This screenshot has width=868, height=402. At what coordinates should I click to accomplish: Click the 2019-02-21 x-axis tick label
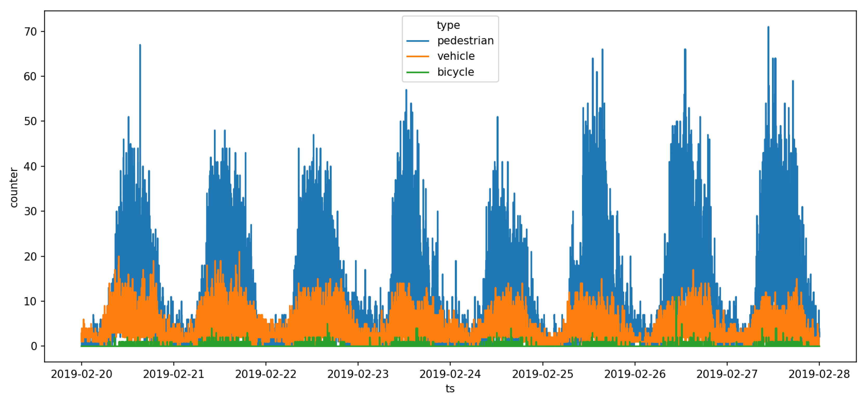pyautogui.click(x=174, y=374)
